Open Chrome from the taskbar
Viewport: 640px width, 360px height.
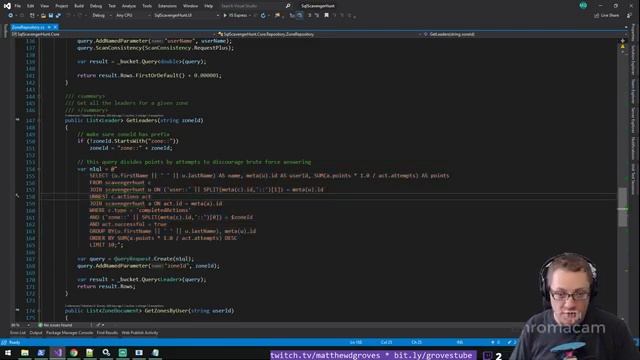(x=74, y=353)
